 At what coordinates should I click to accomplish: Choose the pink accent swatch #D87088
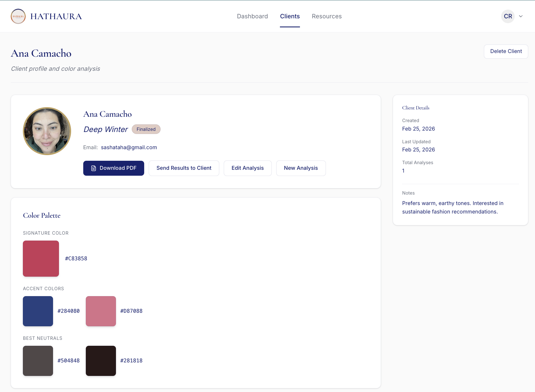pos(101,311)
